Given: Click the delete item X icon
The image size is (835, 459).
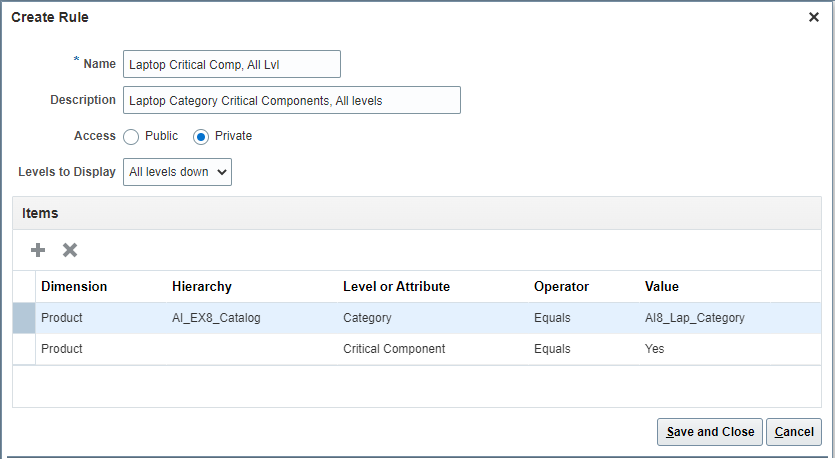Looking at the screenshot, I should [x=70, y=250].
